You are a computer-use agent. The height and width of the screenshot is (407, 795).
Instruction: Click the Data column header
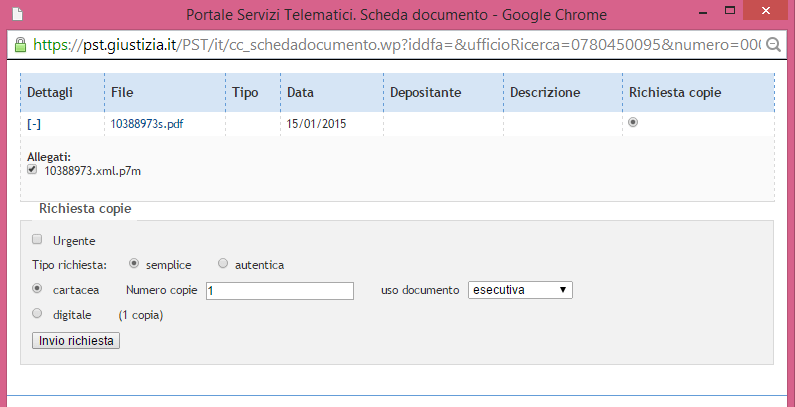click(x=301, y=92)
